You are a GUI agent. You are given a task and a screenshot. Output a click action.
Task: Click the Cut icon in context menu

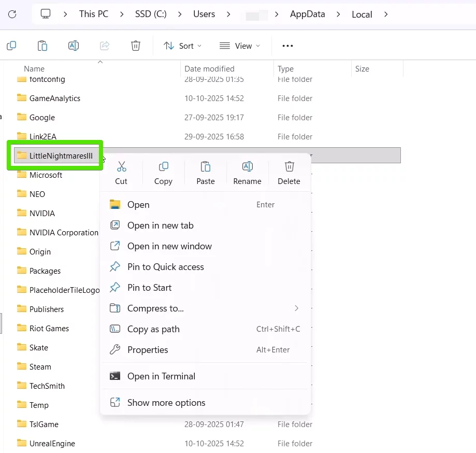121,167
